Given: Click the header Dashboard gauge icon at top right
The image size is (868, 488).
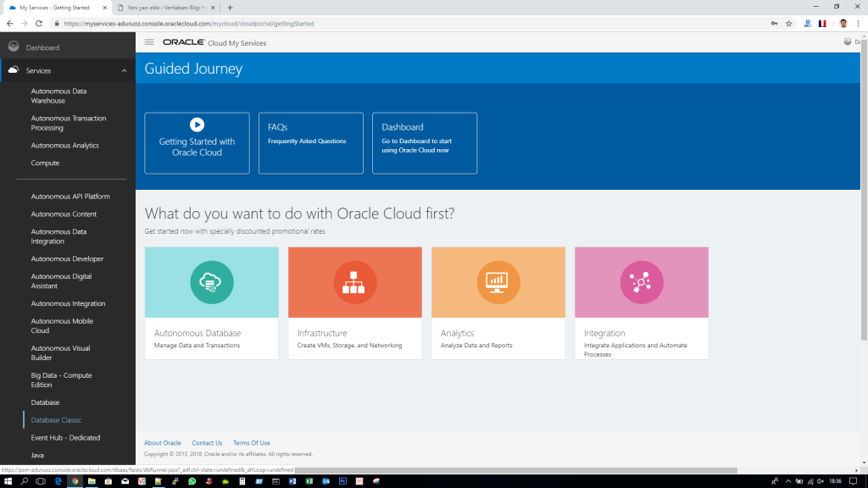Looking at the screenshot, I should 848,42.
